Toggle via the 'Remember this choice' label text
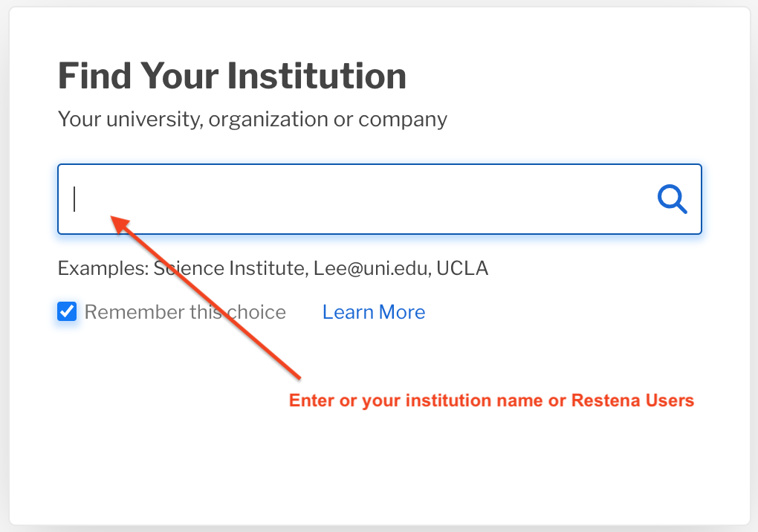The height and width of the screenshot is (532, 758). tap(185, 312)
